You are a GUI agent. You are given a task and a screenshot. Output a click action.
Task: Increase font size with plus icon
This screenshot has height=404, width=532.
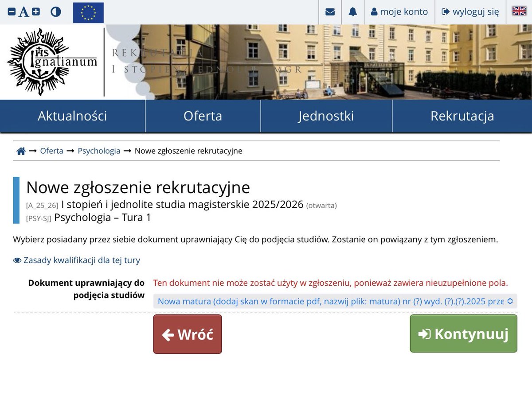(x=36, y=12)
